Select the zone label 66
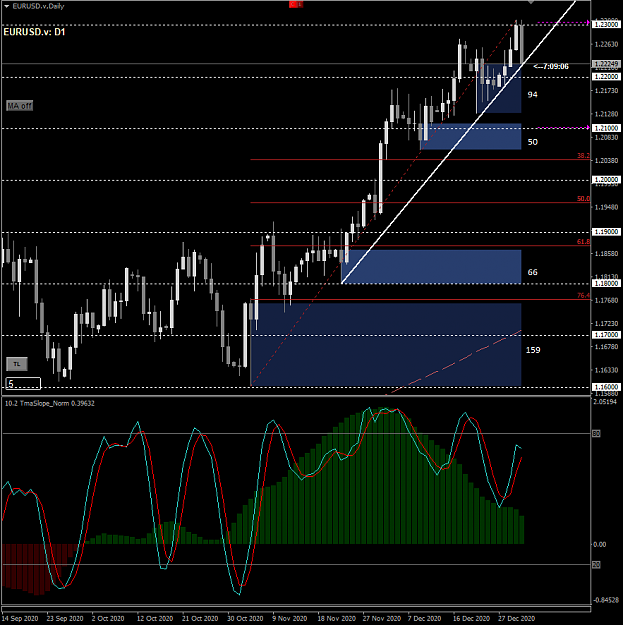The width and height of the screenshot is (623, 625). pos(533,272)
